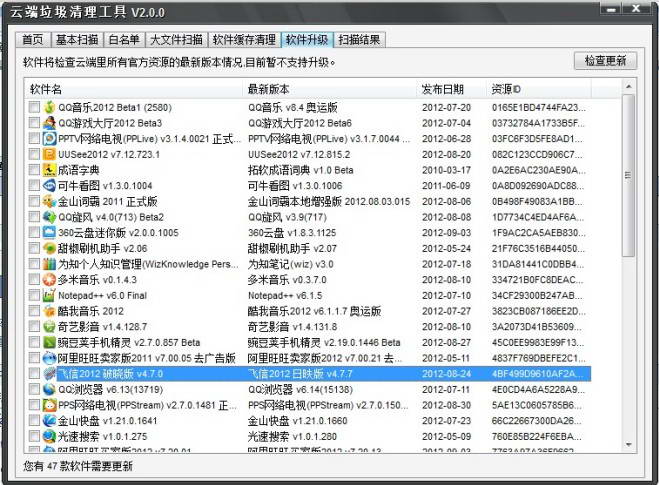Click the 酷我音乐 2012 icon
The image size is (659, 485).
(x=49, y=311)
